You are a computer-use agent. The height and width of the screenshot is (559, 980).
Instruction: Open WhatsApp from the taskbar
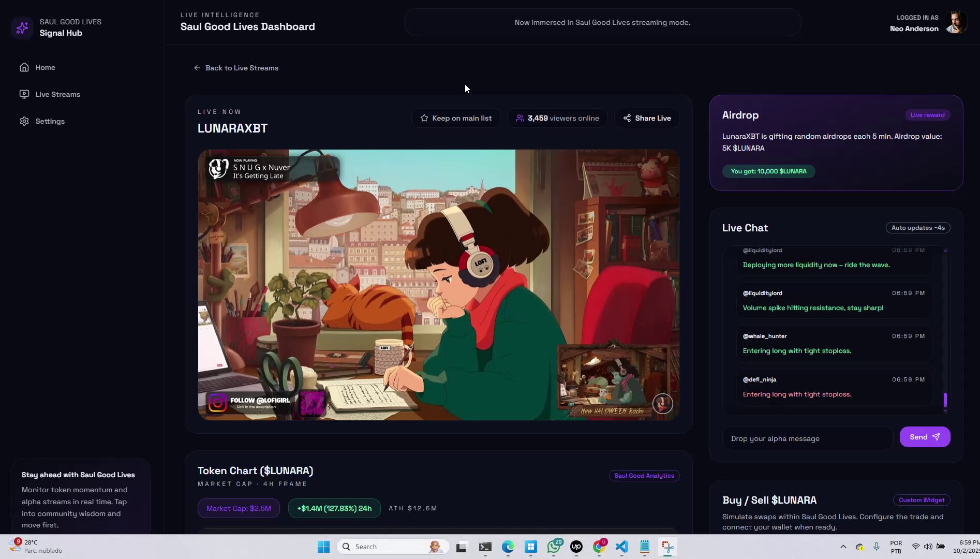click(554, 547)
